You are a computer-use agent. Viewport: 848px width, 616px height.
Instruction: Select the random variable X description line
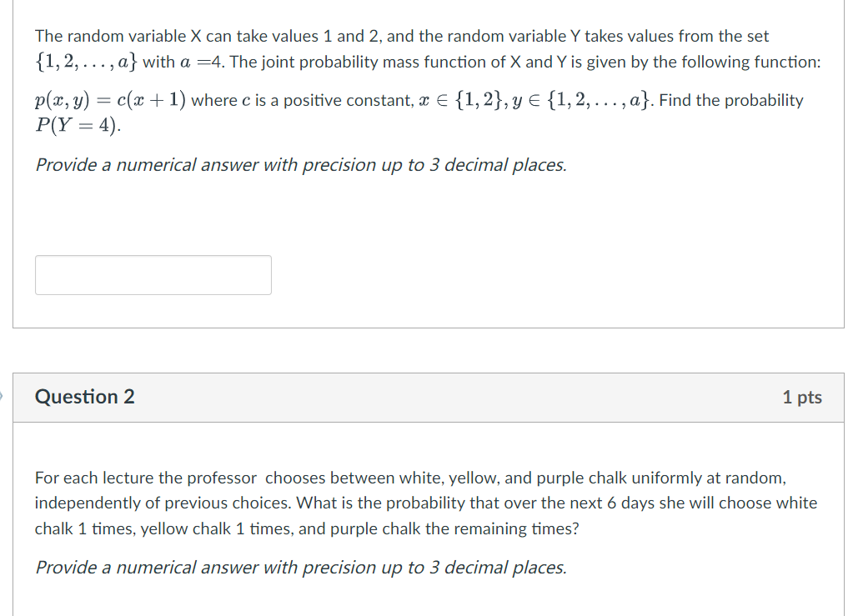tap(401, 36)
